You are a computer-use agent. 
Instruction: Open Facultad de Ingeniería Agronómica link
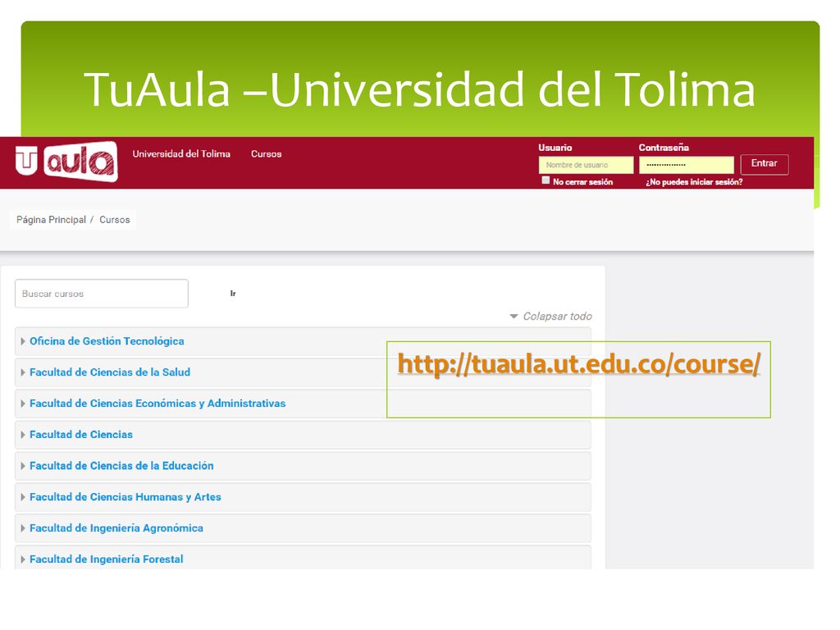click(x=116, y=528)
